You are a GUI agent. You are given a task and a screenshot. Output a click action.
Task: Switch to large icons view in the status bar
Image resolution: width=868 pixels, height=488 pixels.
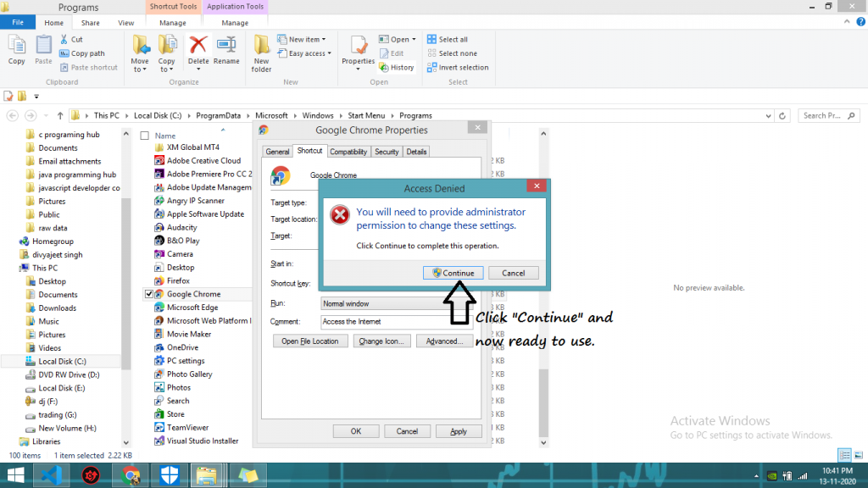coord(858,455)
